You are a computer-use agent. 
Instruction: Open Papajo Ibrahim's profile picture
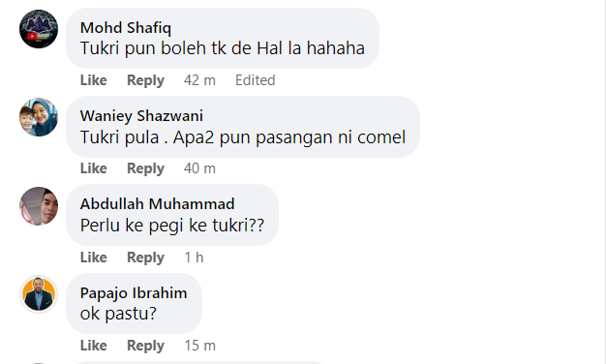pyautogui.click(x=39, y=294)
